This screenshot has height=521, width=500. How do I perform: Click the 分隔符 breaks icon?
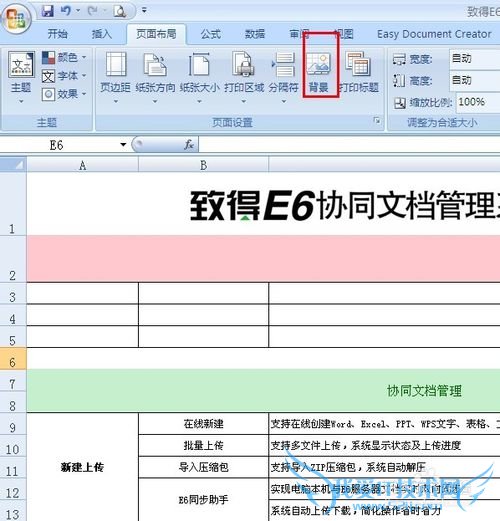pos(284,64)
